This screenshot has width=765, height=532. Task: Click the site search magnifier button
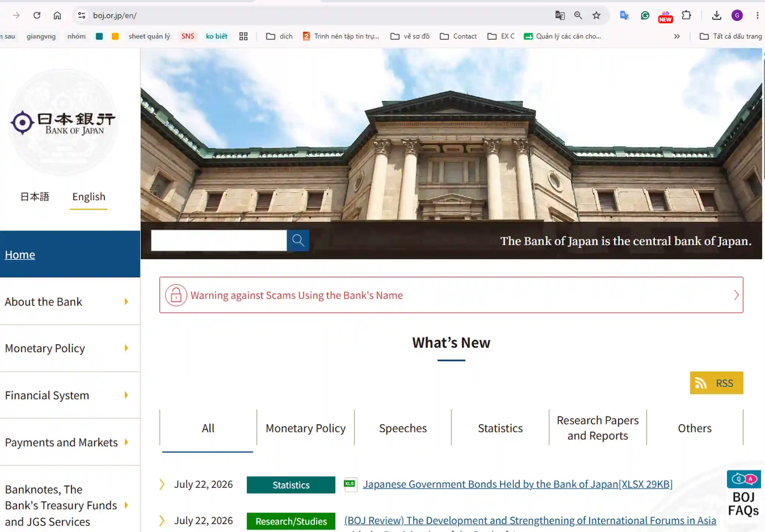point(298,240)
